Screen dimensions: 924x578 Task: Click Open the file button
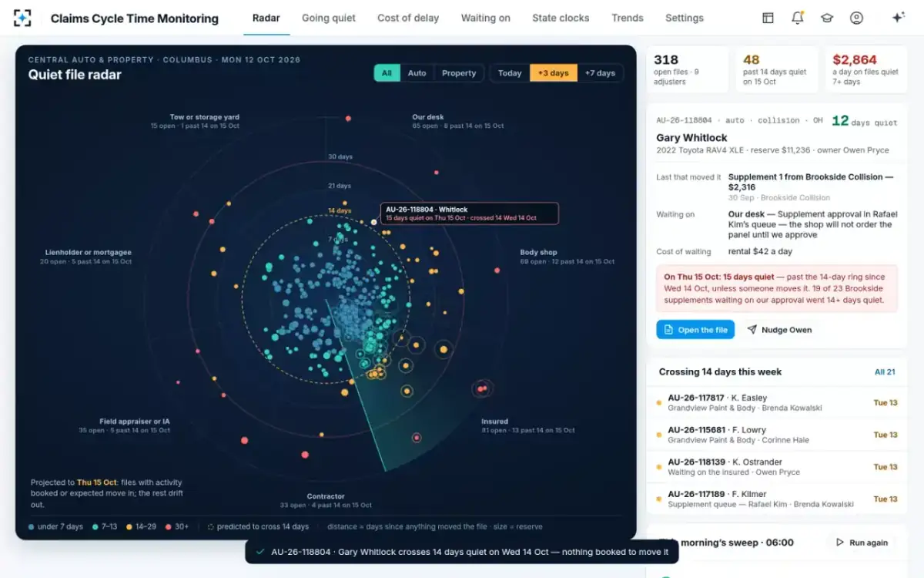[x=695, y=330]
